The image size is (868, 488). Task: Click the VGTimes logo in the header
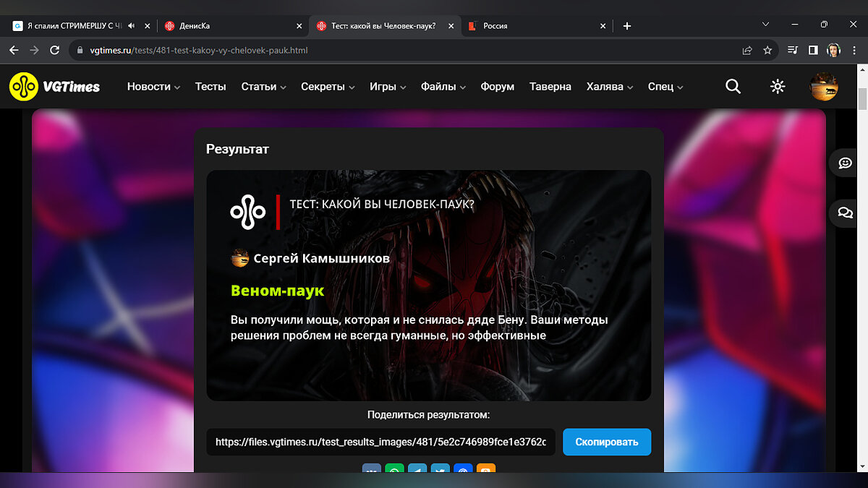pyautogui.click(x=55, y=87)
